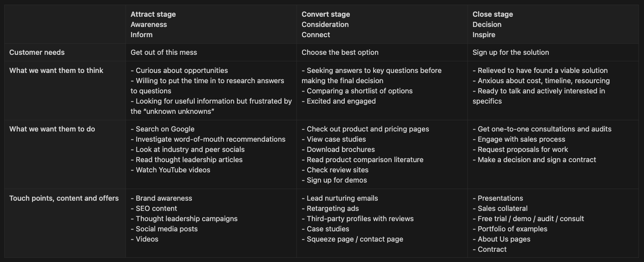Click the "Get out of this mess" cell
Image resolution: width=644 pixels, height=262 pixels.
point(164,52)
